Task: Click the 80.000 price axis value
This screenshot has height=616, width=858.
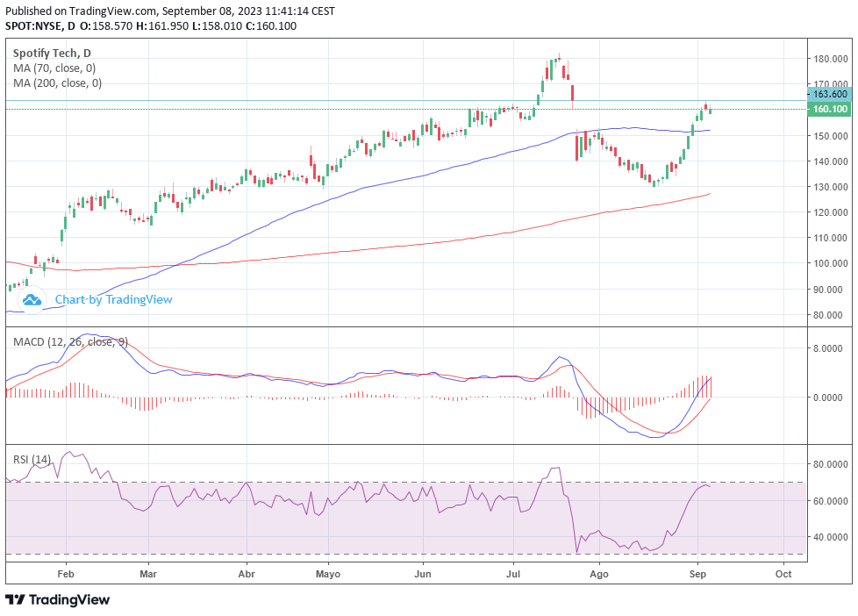Action: (828, 315)
